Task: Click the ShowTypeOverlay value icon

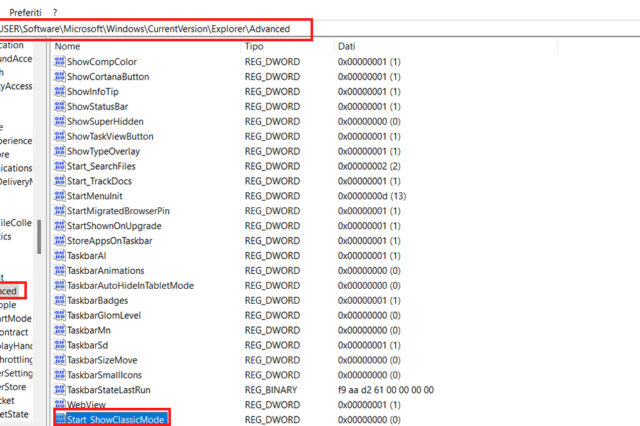Action: pyautogui.click(x=60, y=151)
